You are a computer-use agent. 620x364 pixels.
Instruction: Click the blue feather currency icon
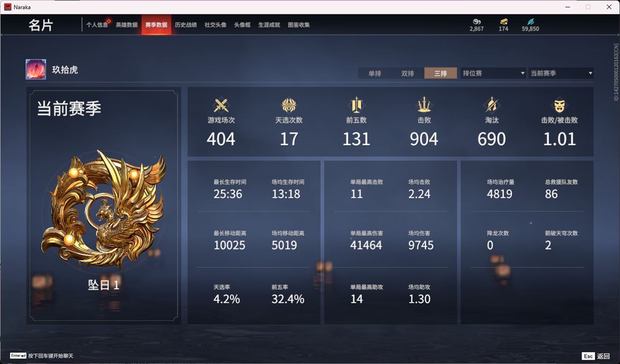click(x=531, y=22)
